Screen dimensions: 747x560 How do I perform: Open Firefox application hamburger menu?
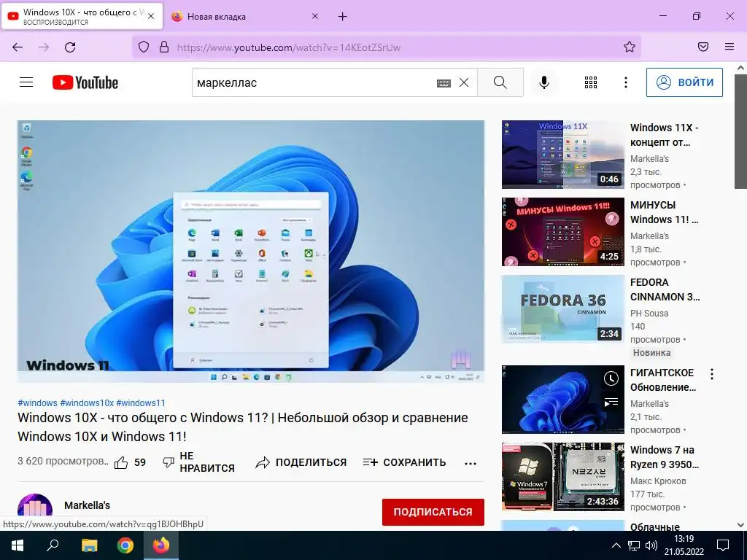tap(729, 47)
